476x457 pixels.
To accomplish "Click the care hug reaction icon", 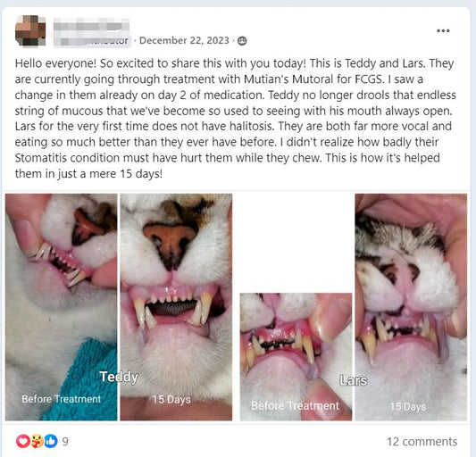I will [x=37, y=441].
